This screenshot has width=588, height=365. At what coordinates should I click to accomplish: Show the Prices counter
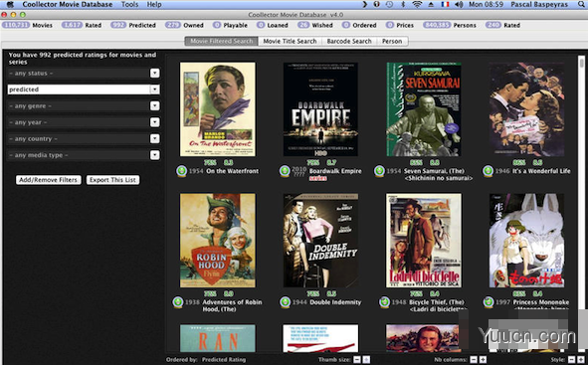[x=399, y=25]
